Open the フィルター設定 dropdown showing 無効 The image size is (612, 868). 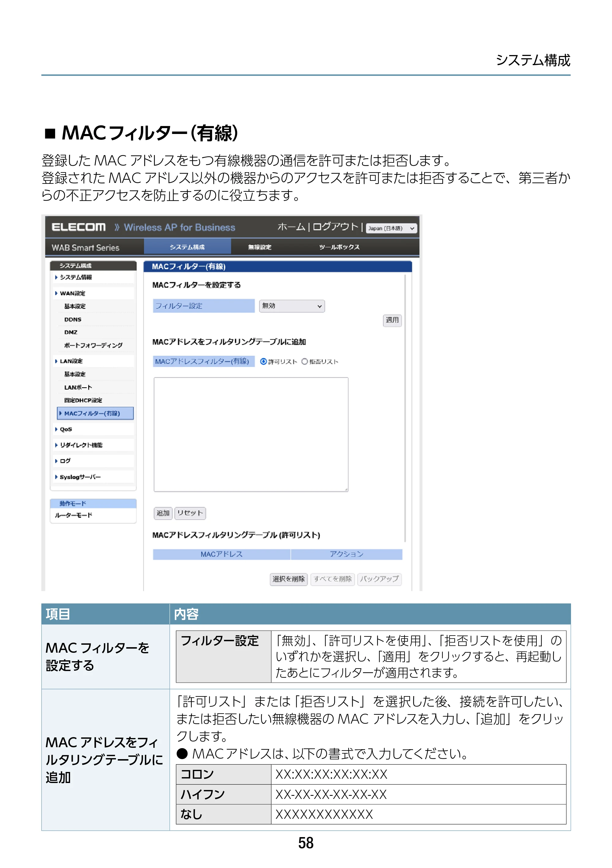point(292,306)
